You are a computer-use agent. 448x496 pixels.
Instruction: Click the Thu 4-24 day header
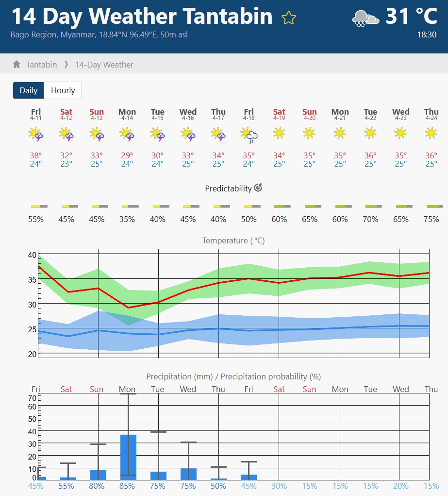click(431, 114)
